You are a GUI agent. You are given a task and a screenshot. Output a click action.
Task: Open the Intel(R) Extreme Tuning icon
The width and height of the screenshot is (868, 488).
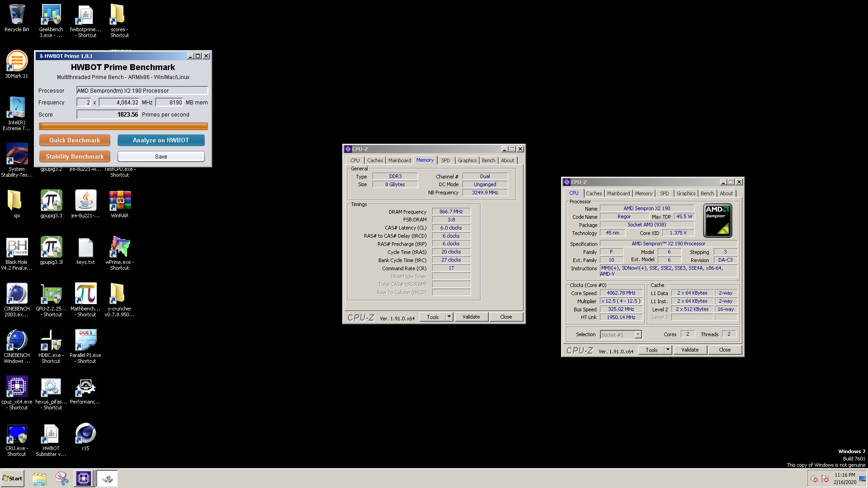point(17,114)
